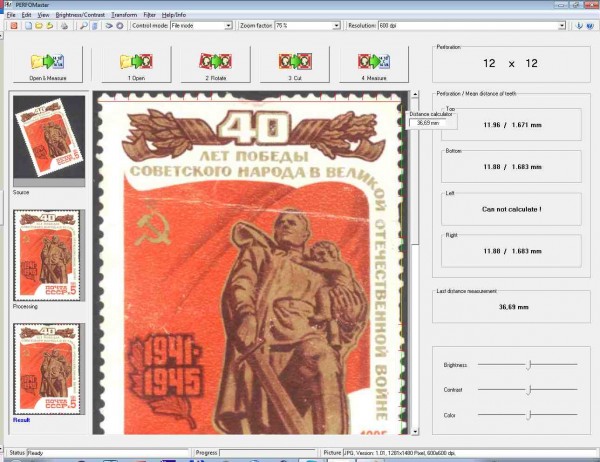Click the 1 Open step button
600x462 pixels.
[136, 65]
